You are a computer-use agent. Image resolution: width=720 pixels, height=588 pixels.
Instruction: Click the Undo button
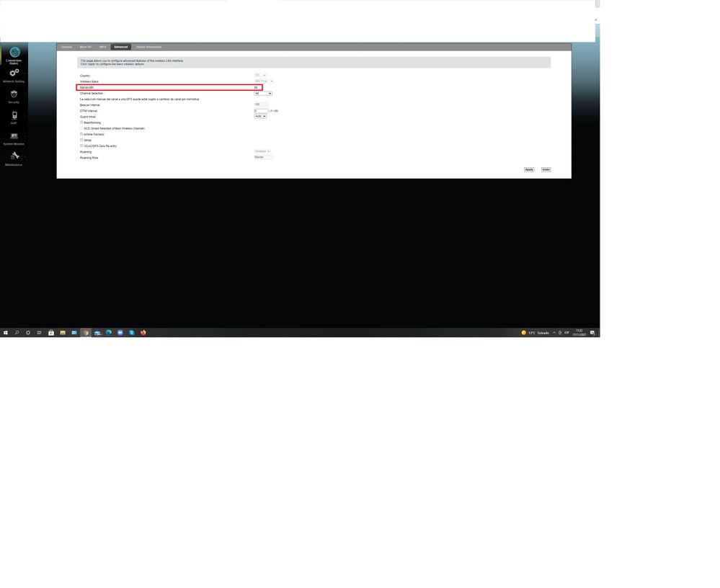tap(546, 169)
